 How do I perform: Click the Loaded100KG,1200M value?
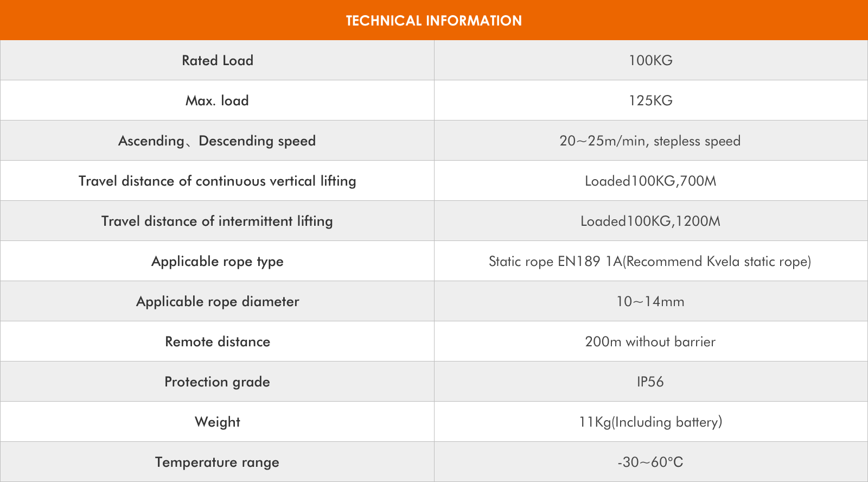[650, 221]
